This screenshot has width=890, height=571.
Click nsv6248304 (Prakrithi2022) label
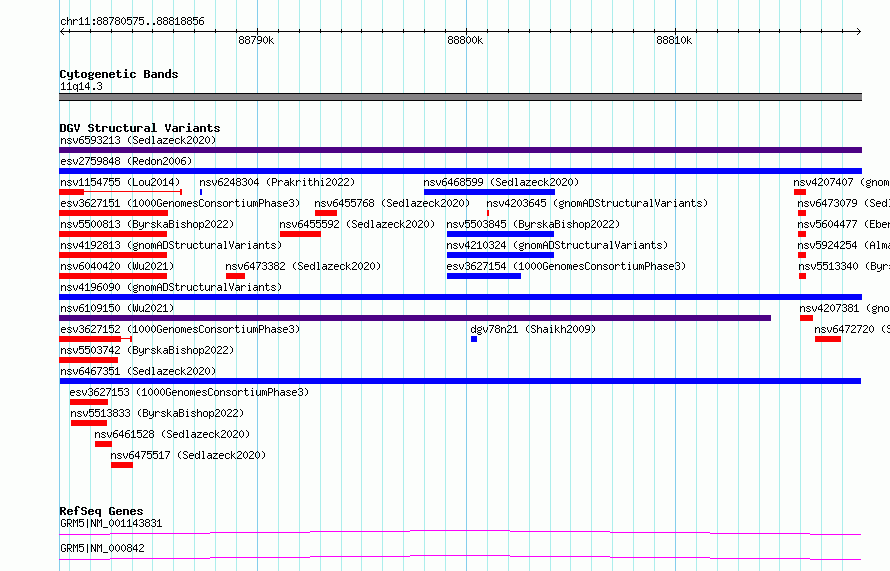277,182
